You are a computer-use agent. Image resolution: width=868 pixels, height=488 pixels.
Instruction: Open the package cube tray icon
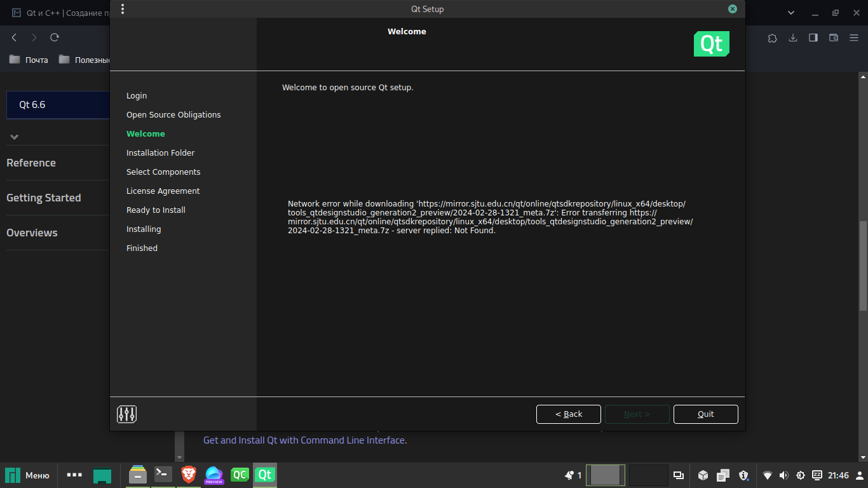[703, 475]
